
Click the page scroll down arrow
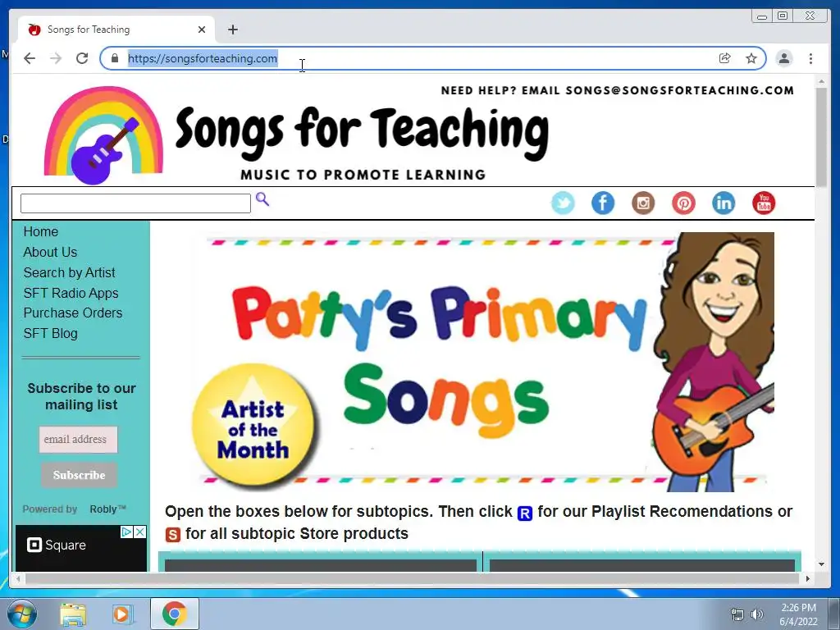pos(821,564)
